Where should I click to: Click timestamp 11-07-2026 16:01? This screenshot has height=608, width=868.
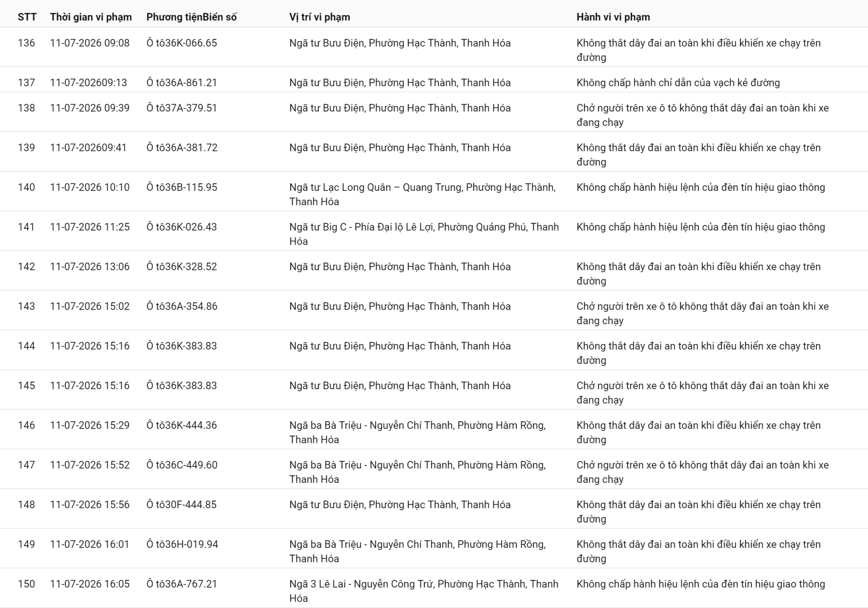point(90,544)
